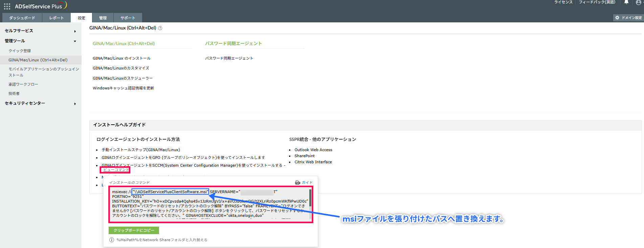Open the user account avatar menu
The width and height of the screenshot is (644, 248).
pyautogui.click(x=639, y=2)
